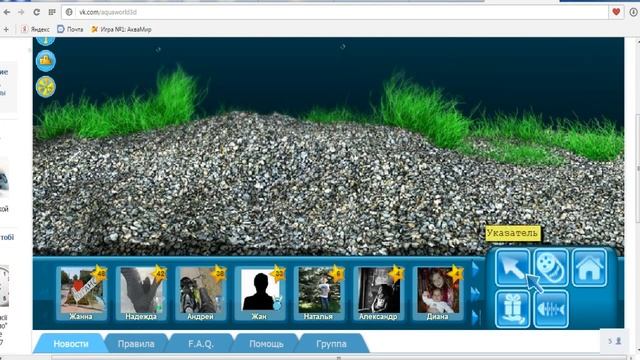This screenshot has width=640, height=360.
Task: Open the browser tiles grid icon
Action: point(52,12)
